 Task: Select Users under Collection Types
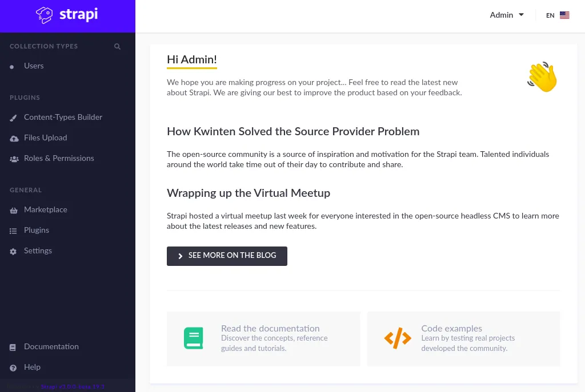click(34, 66)
